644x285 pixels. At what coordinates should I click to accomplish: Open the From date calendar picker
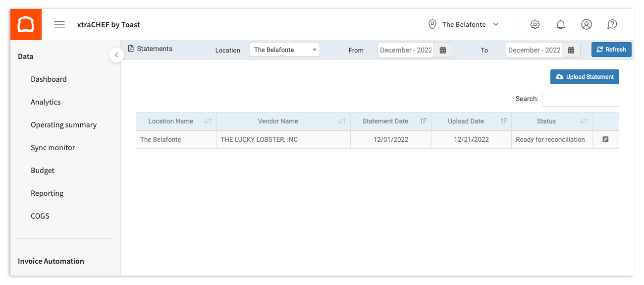(443, 50)
